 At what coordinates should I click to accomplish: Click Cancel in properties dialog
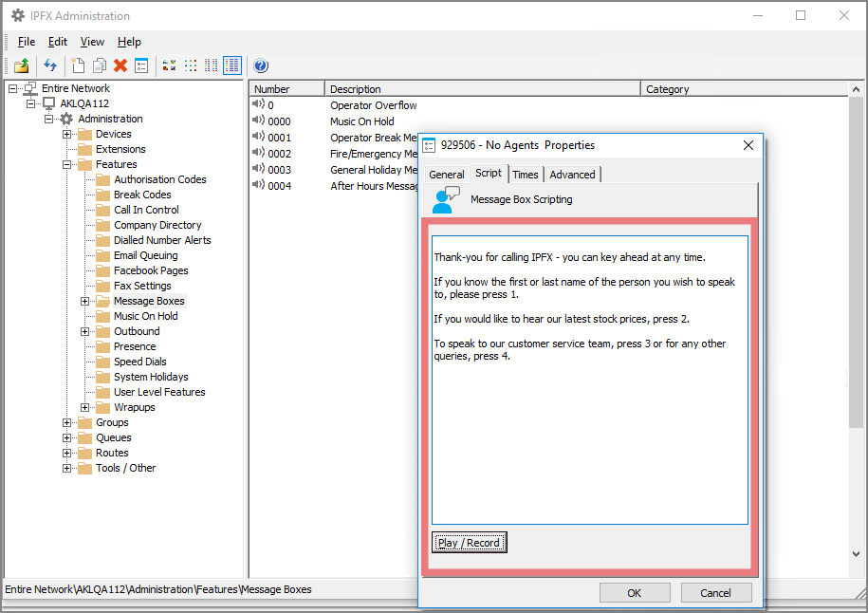[716, 592]
